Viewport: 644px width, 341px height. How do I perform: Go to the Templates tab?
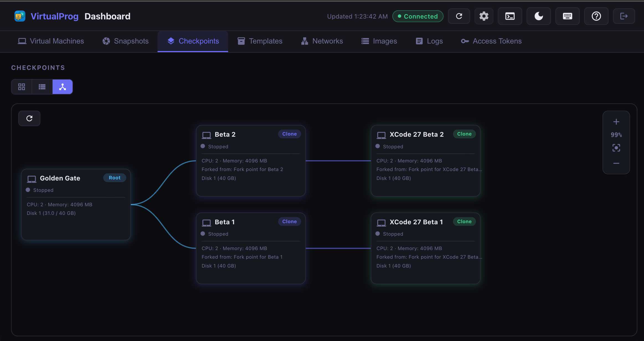click(x=260, y=41)
